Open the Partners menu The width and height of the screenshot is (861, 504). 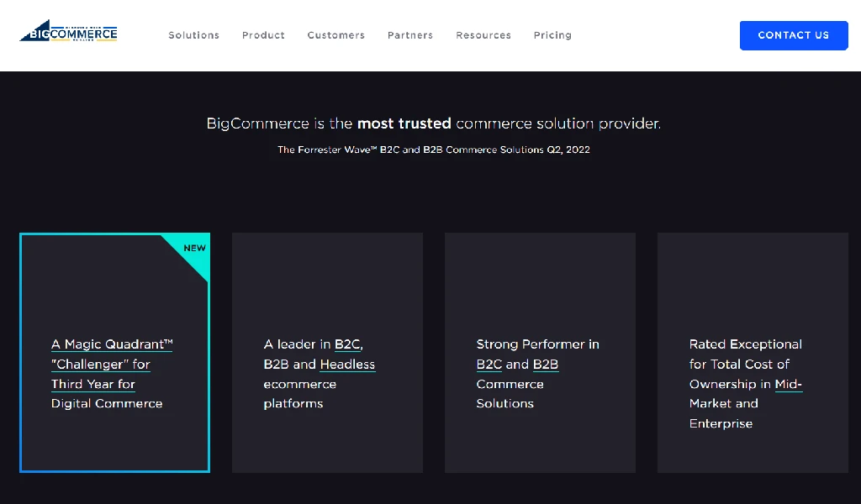click(410, 35)
